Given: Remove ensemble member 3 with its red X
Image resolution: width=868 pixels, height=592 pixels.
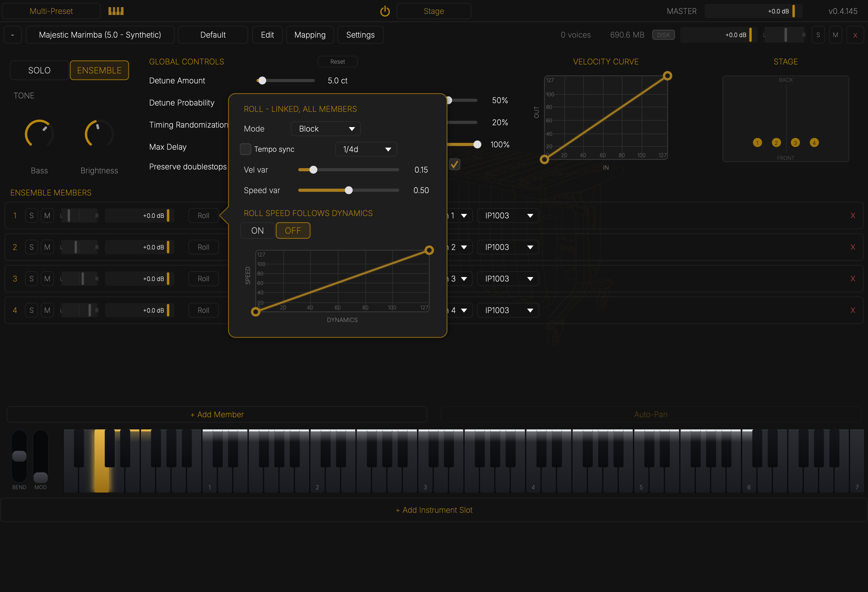Looking at the screenshot, I should [853, 279].
